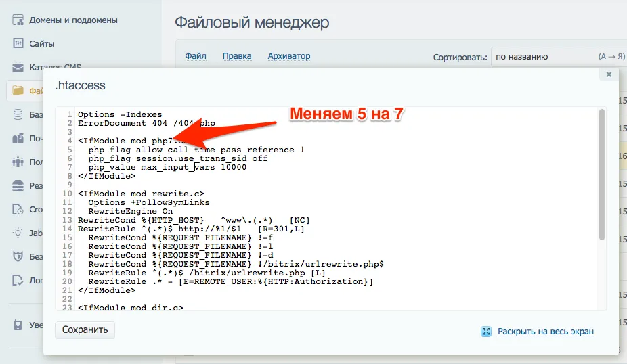Click Options +FollowSymLinks line
Viewport: 627px width, 364px height.
click(149, 202)
